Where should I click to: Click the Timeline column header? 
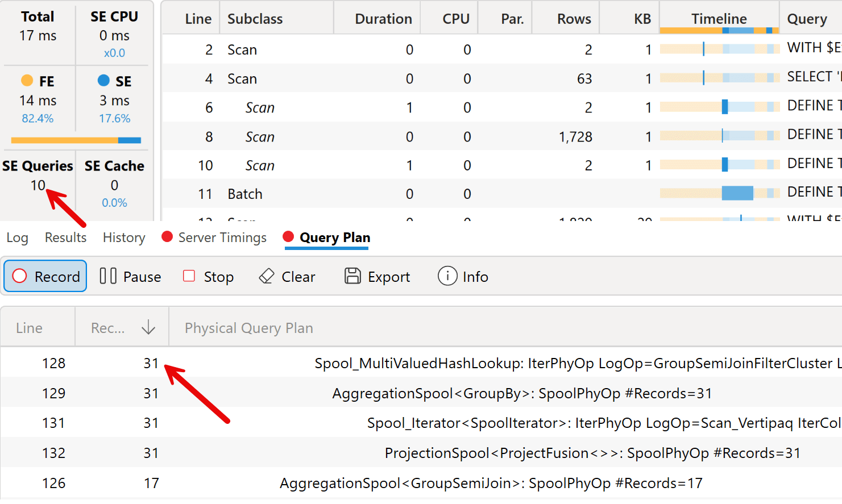point(719,19)
